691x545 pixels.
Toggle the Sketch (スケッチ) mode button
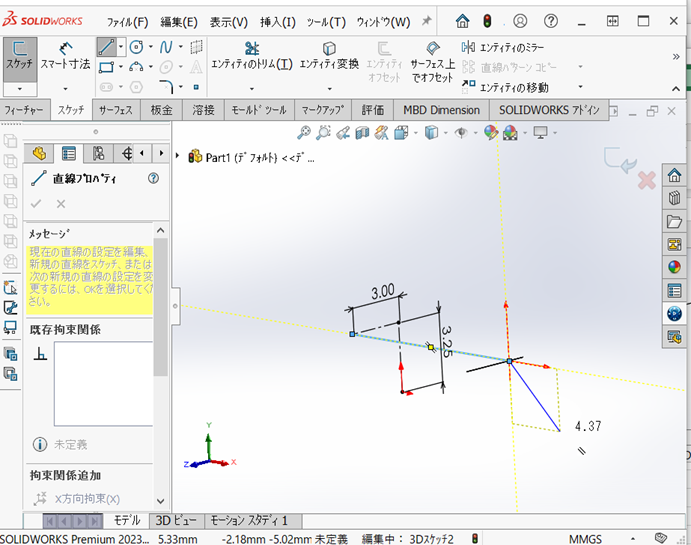[x=18, y=55]
